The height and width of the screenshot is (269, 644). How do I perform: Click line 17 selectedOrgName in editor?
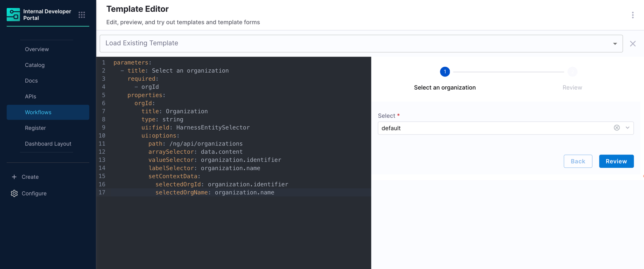click(x=182, y=193)
